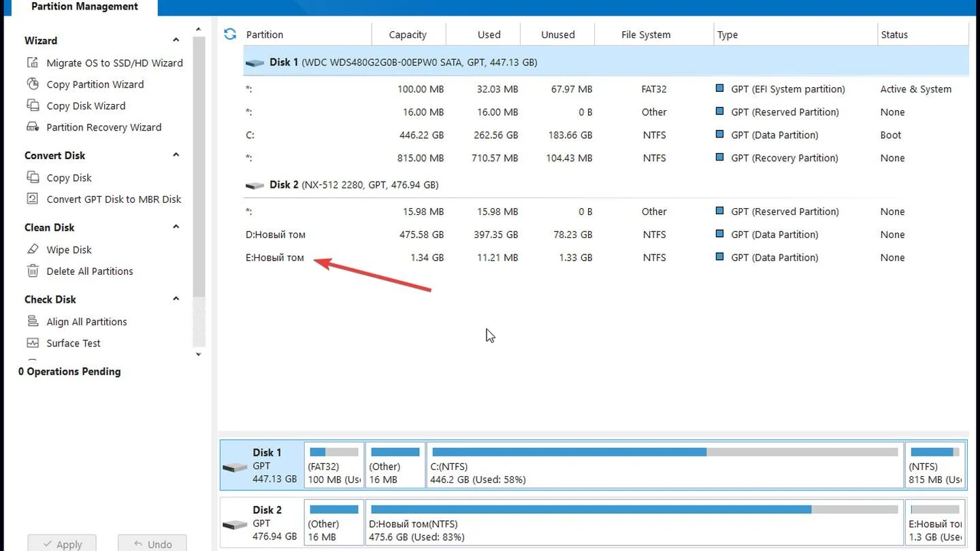Click the type square in the E:Новый том row
The image size is (980, 551).
click(720, 257)
